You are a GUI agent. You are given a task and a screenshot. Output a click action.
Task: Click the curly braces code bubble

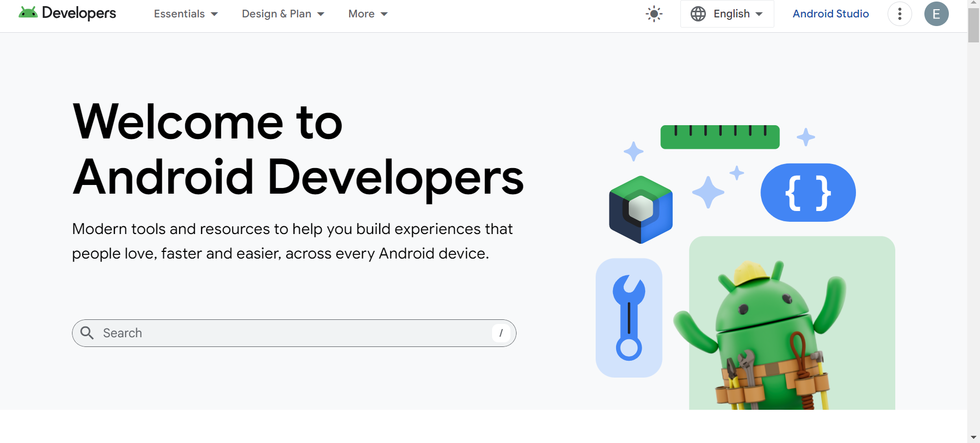point(808,193)
